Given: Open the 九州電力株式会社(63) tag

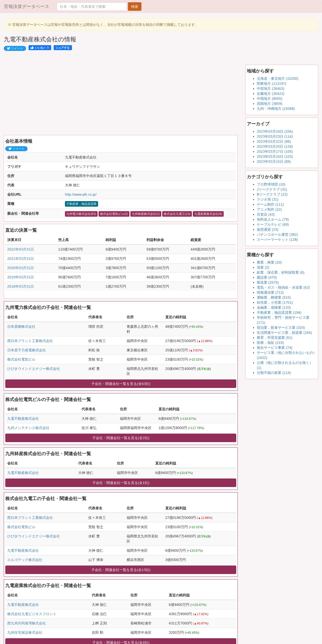Looking at the screenshot, I should (81, 214).
